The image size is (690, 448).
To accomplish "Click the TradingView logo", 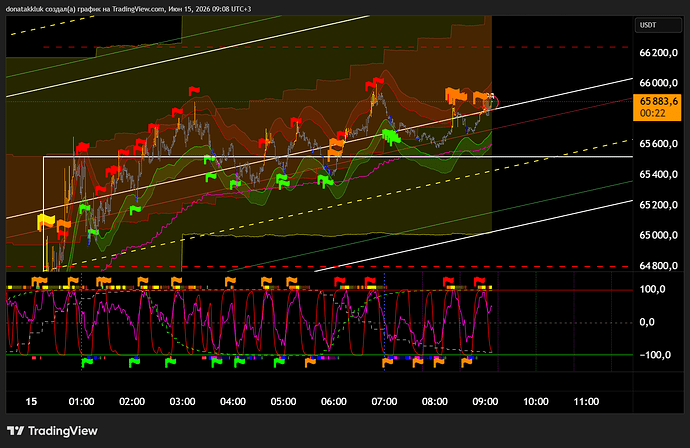I will (52, 431).
